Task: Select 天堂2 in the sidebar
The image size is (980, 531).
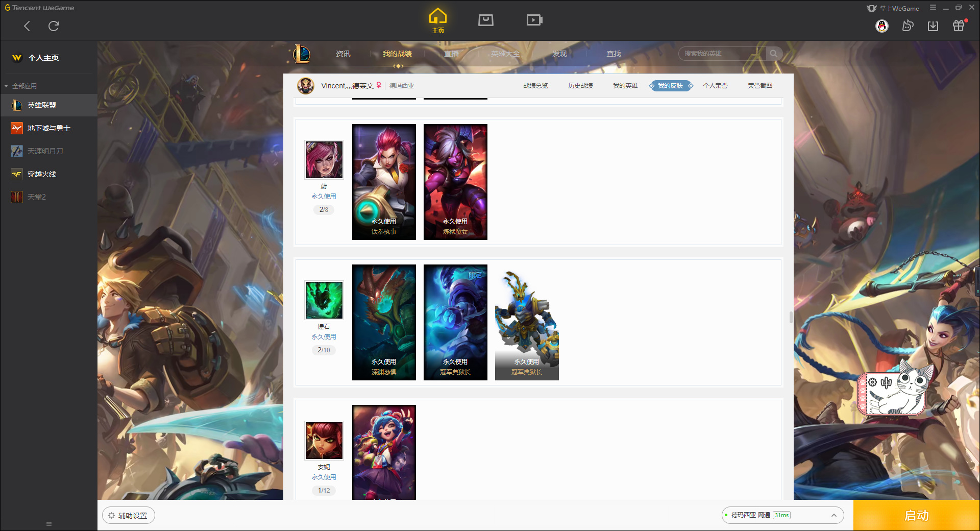Action: (x=49, y=197)
